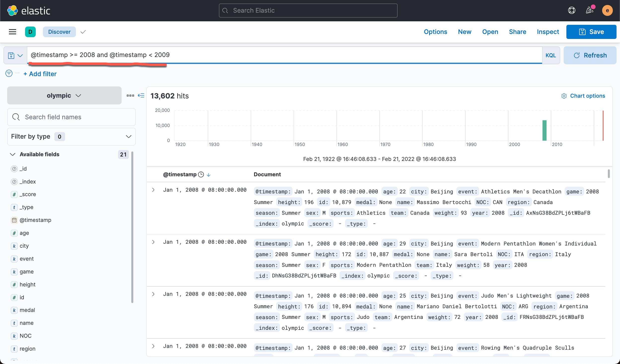This screenshot has height=364, width=620.
Task: Focus the Search Elastic field
Action: coord(308,10)
